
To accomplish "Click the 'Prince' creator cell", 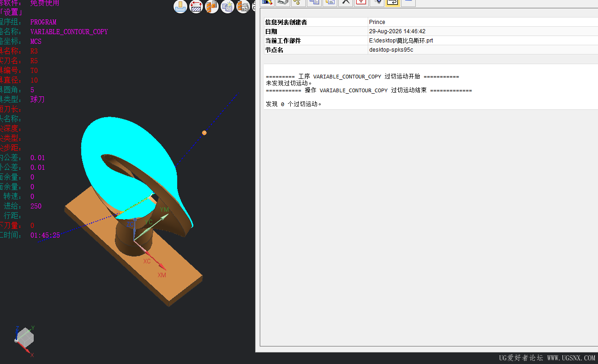I will point(377,22).
